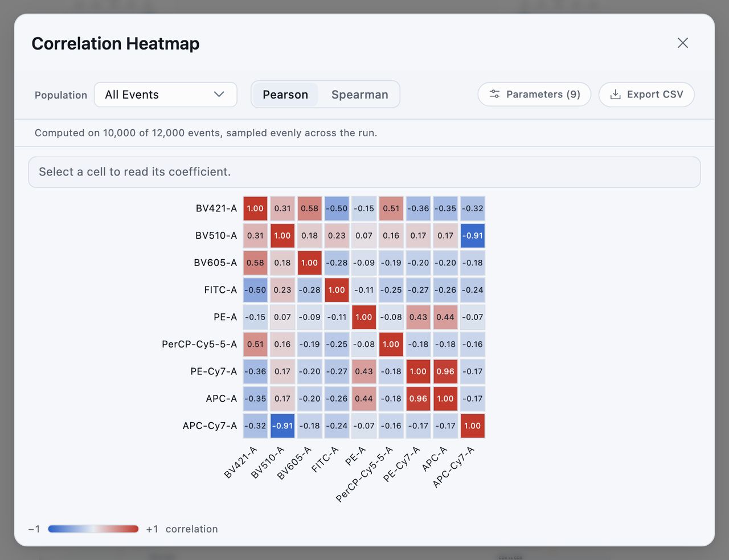Screen dimensions: 729x560
Task: Click the 'Select a cell to read its coefficient' readout
Action: [364, 172]
